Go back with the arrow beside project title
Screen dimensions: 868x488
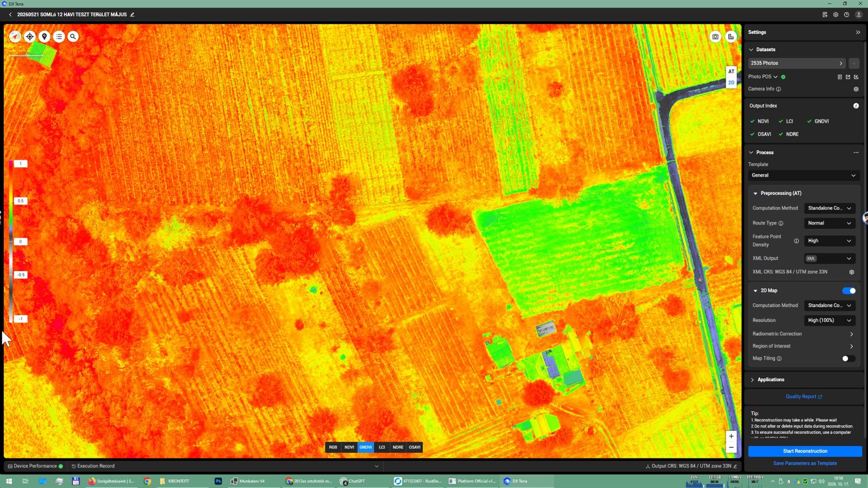coord(10,14)
